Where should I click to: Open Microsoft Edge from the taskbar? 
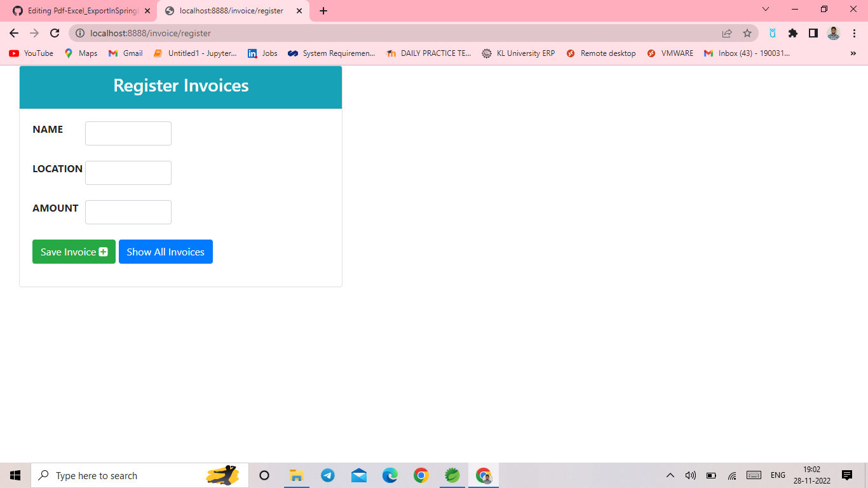390,475
